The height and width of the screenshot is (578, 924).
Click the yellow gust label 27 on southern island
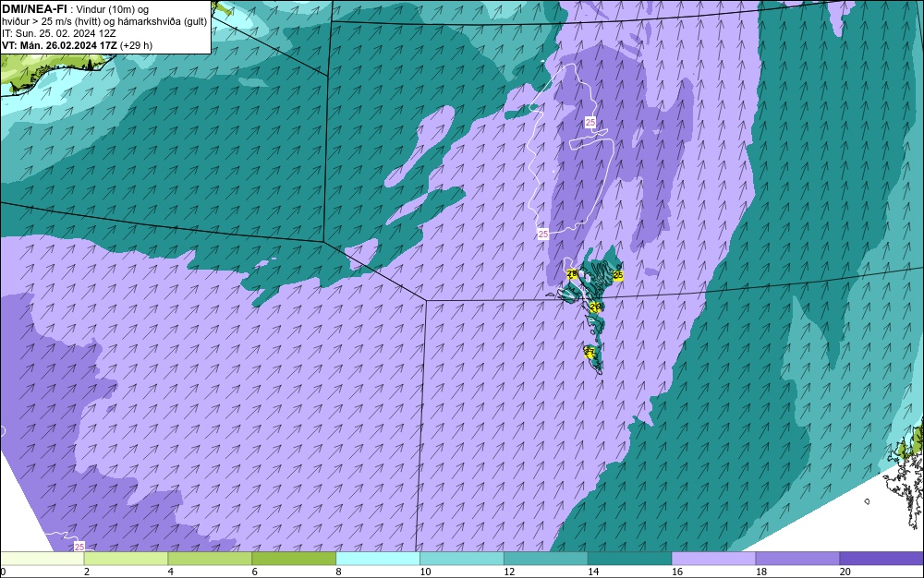point(590,352)
